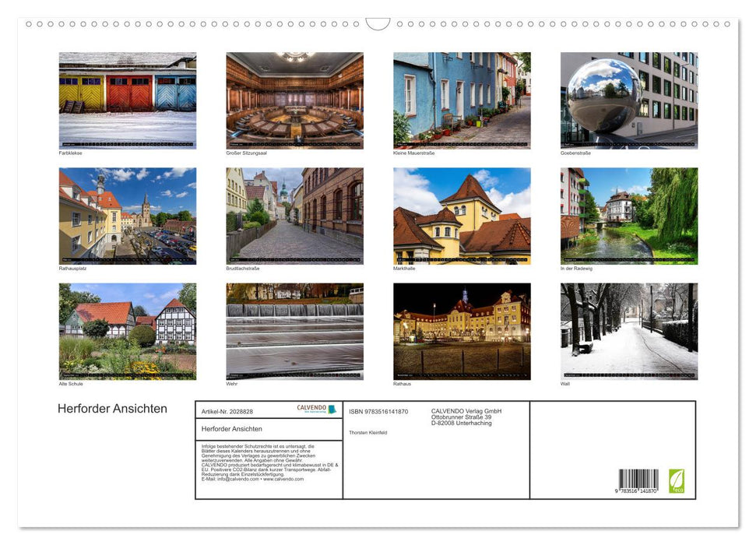The image size is (756, 545).
Task: Click the Rathausplatz town square preview
Action: [x=128, y=214]
